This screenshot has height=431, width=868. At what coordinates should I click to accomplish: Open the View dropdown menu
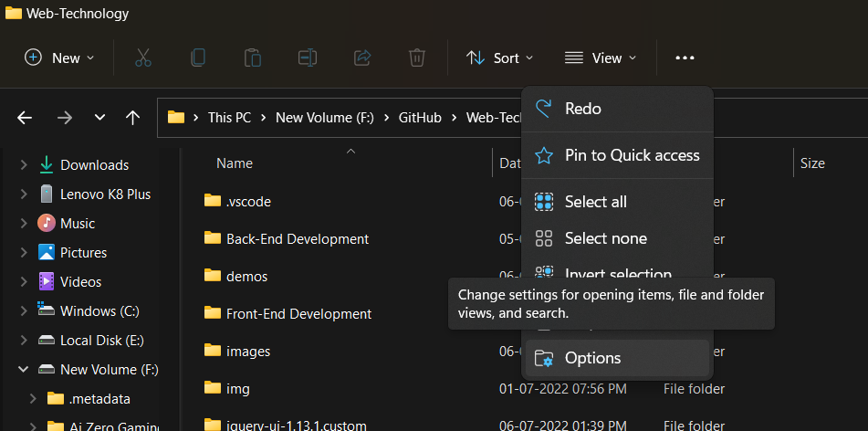coord(600,58)
